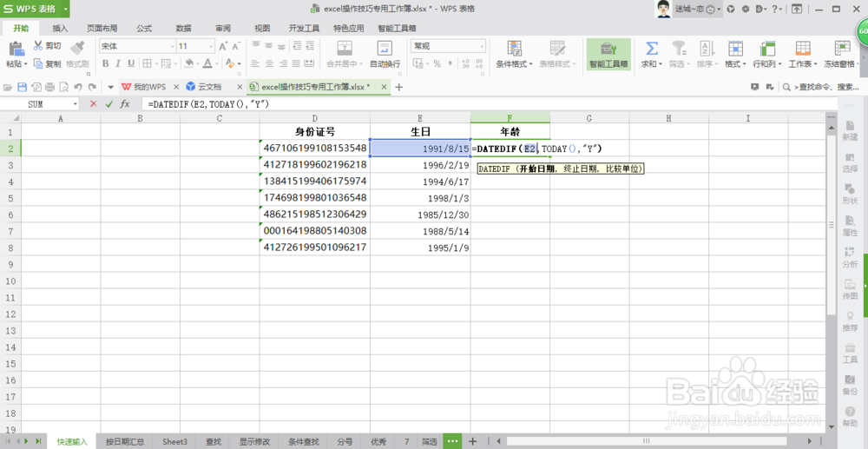Toggle middle vertical alignment

coord(269,45)
